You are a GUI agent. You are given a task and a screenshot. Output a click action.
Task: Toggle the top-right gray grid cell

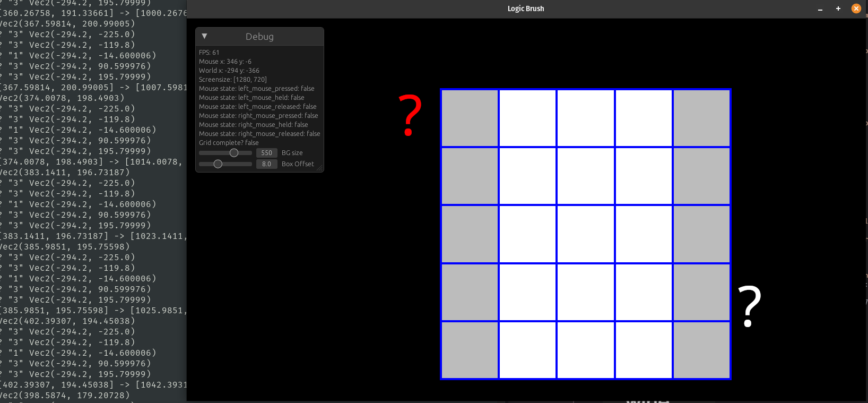(701, 118)
